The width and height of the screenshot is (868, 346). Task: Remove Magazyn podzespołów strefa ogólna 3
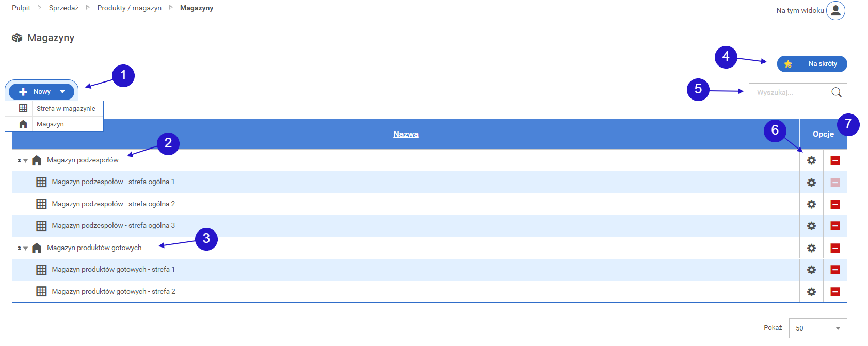[835, 226]
